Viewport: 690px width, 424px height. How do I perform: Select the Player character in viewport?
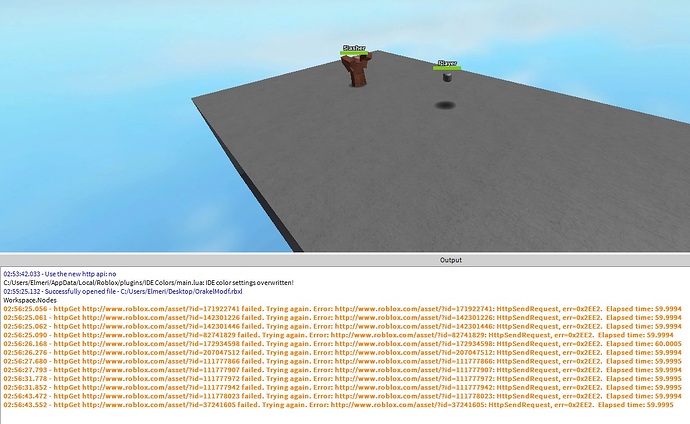coord(447,77)
